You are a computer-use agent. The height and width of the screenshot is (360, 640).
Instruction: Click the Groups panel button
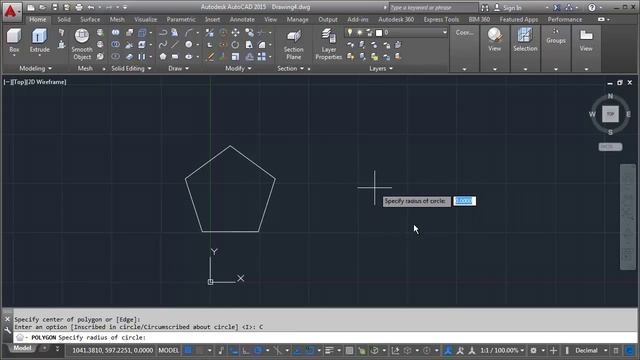click(x=556, y=37)
